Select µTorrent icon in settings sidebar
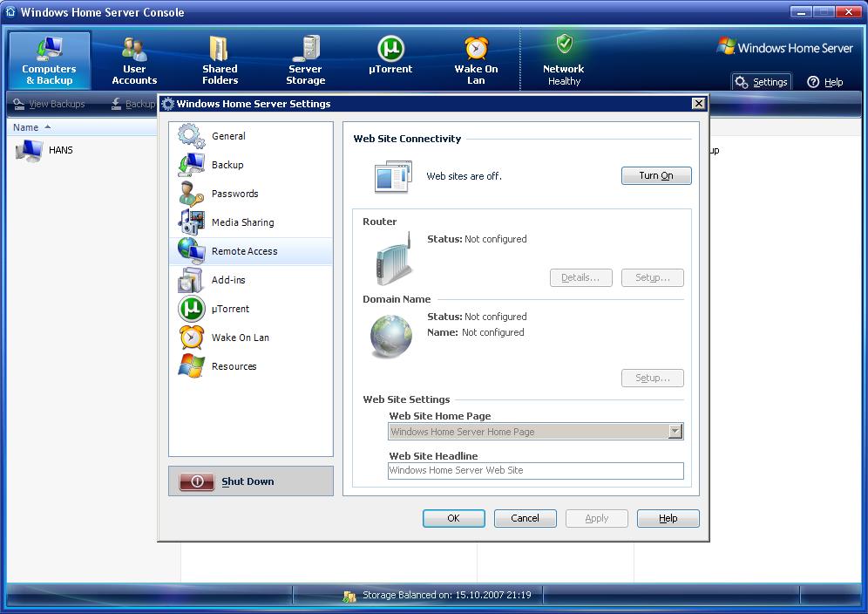868x614 pixels. point(192,309)
